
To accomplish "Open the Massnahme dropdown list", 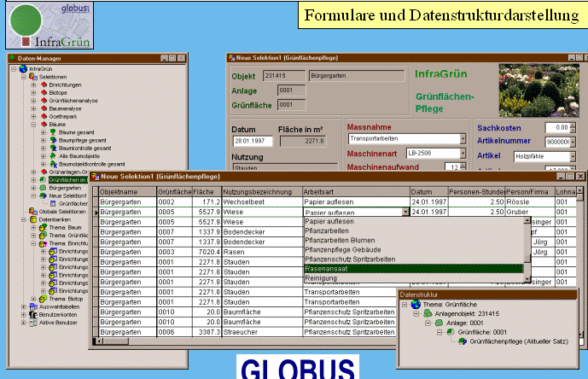I will pyautogui.click(x=463, y=138).
